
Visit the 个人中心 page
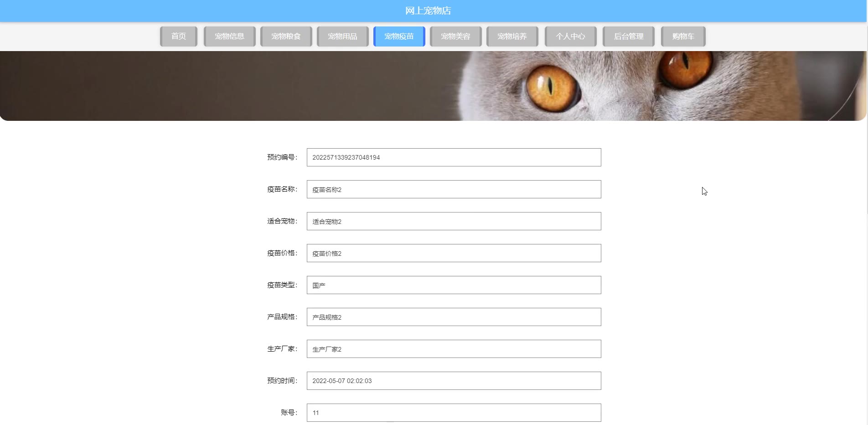(570, 36)
